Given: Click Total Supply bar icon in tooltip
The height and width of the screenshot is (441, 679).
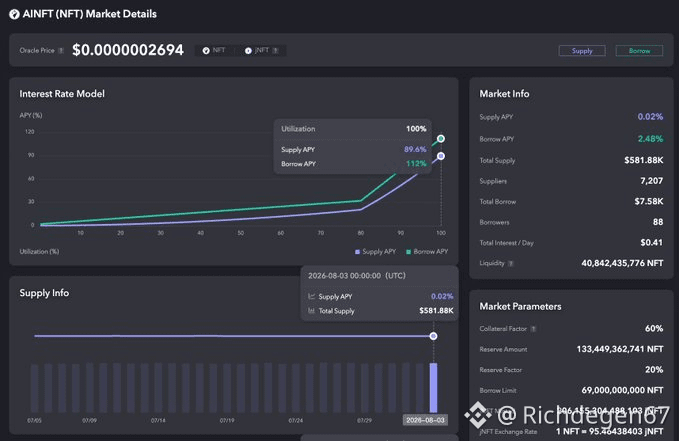Looking at the screenshot, I should click(x=311, y=311).
